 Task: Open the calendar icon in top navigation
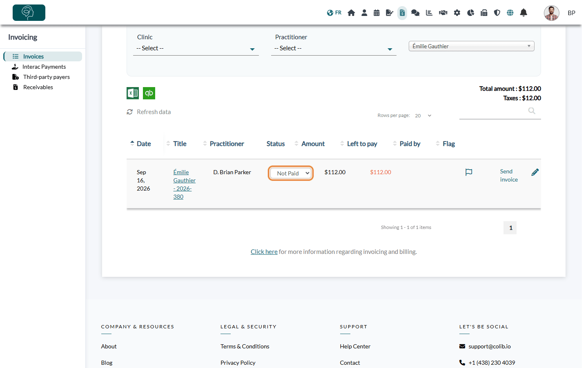tap(376, 13)
